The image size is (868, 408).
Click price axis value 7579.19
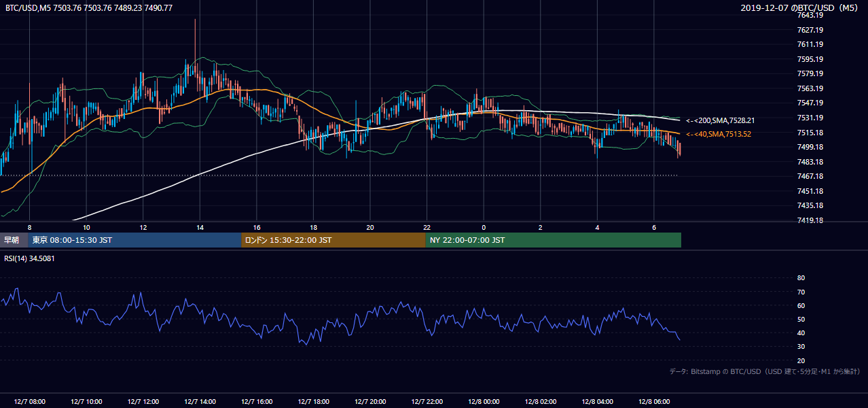pos(810,73)
